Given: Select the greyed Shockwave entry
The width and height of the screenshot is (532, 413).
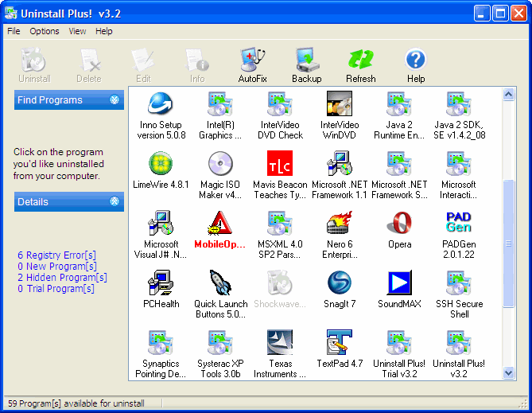Looking at the screenshot, I should coord(280,289).
